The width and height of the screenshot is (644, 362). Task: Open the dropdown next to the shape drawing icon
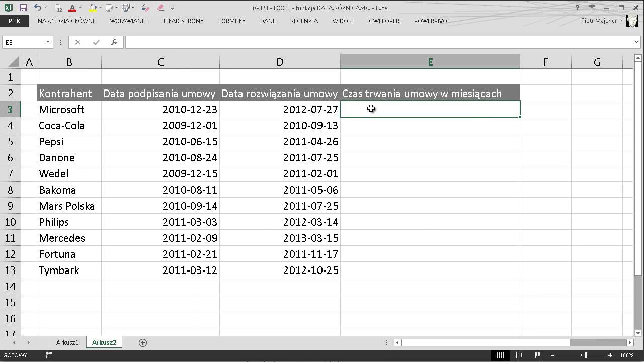(x=116, y=8)
